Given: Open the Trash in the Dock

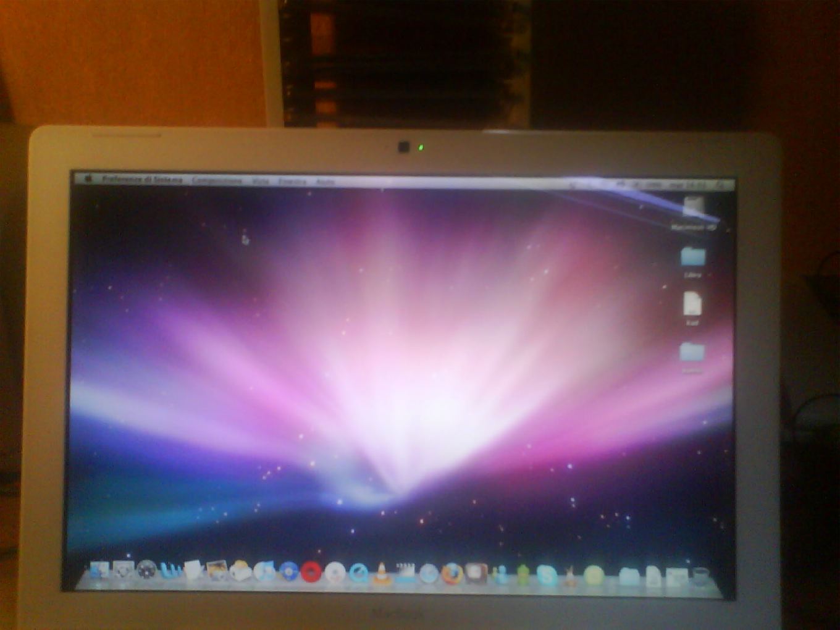Looking at the screenshot, I should click(700, 577).
